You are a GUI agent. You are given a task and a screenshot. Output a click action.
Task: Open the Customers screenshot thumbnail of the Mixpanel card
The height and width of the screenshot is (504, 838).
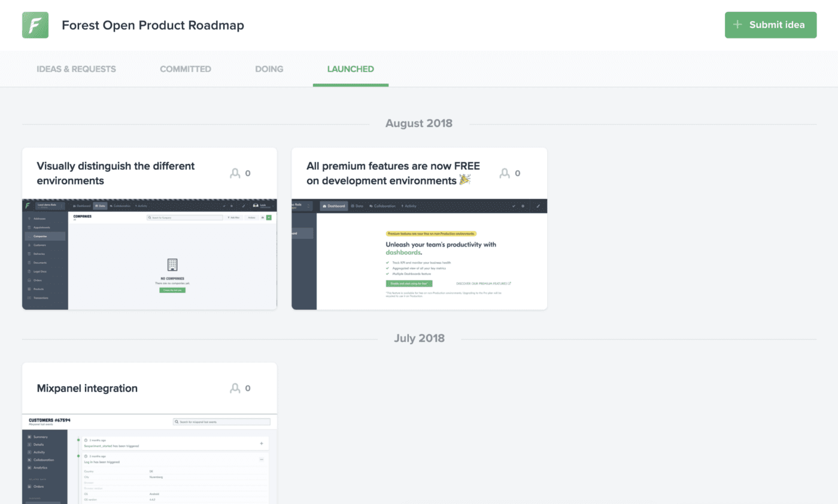click(150, 459)
